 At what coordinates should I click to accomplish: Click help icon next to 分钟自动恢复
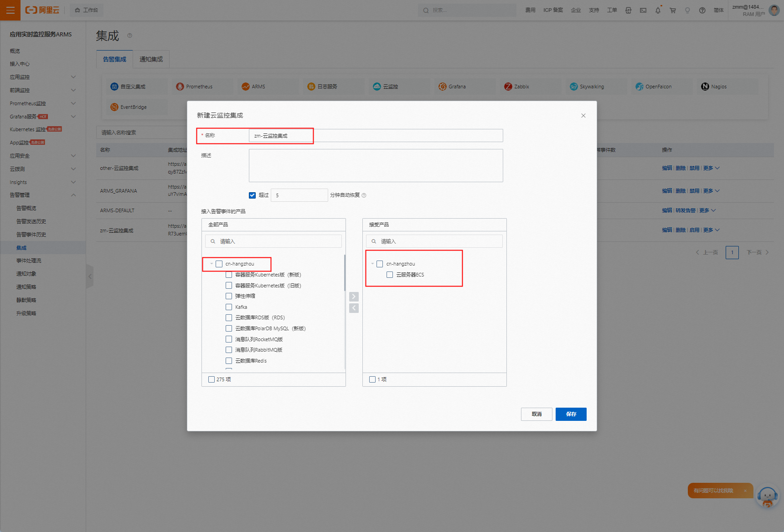pos(364,195)
